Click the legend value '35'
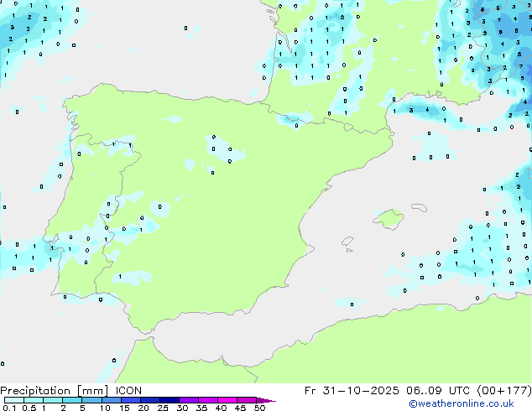This screenshot has height=411, width=532. point(201,408)
